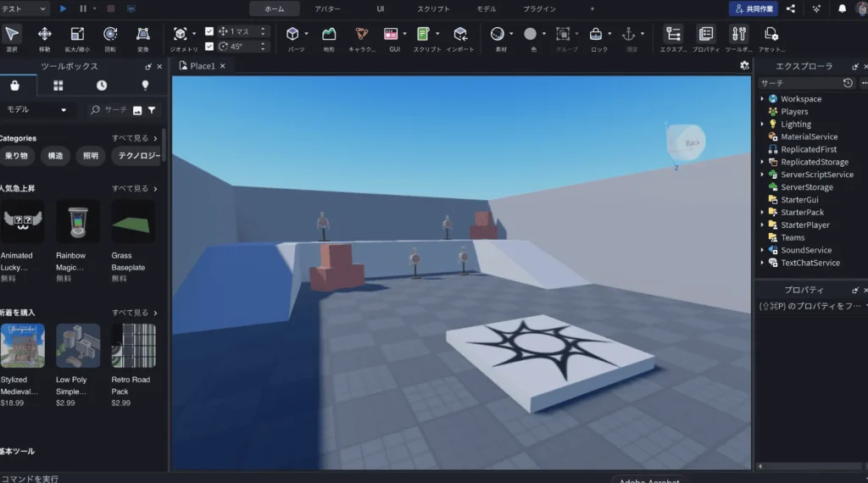Open the toolbox marketplace bag tab
868x483 pixels.
tap(15, 86)
